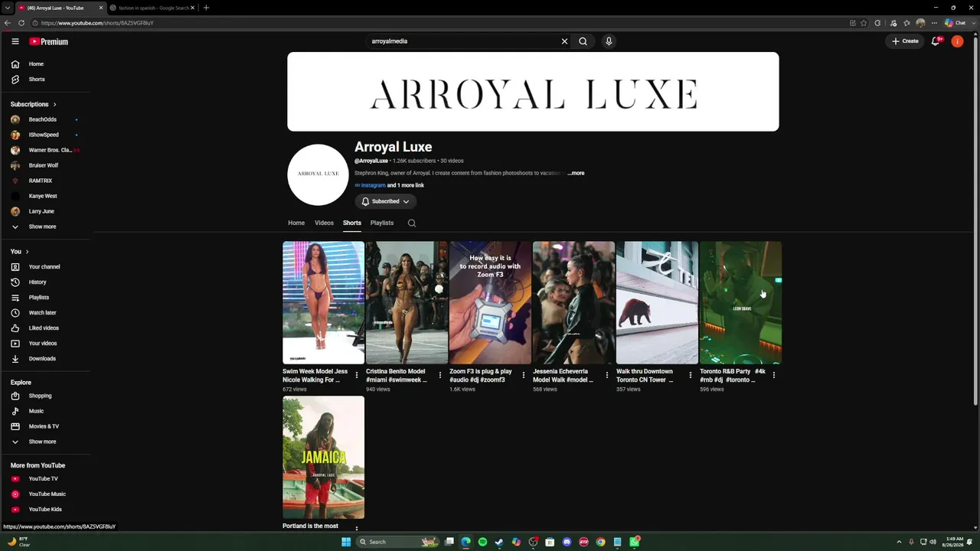Open Spotify from the taskbar
This screenshot has height=551, width=980.
482,542
